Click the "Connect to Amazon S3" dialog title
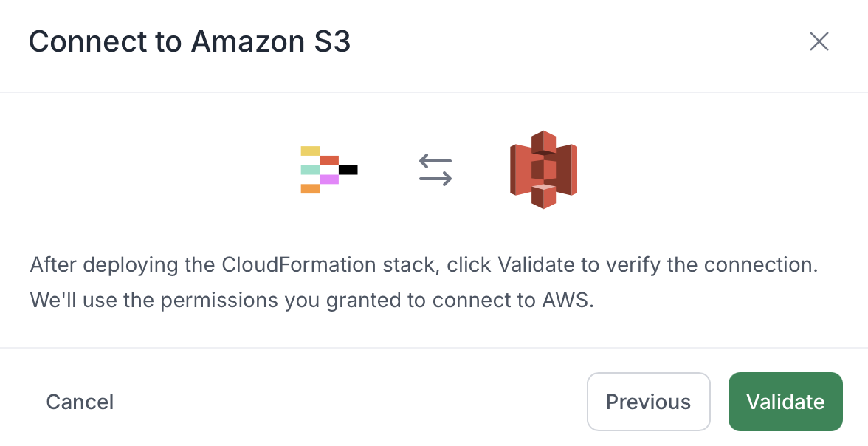The image size is (868, 446). tap(189, 41)
